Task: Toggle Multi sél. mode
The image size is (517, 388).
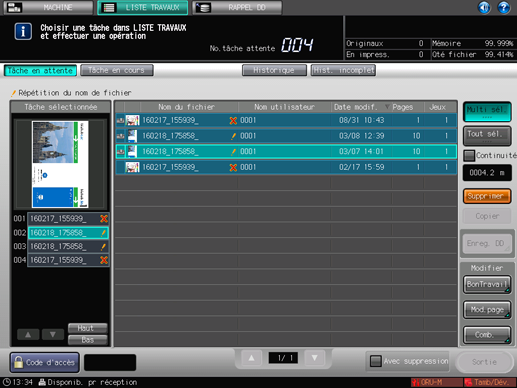Action: tap(487, 112)
